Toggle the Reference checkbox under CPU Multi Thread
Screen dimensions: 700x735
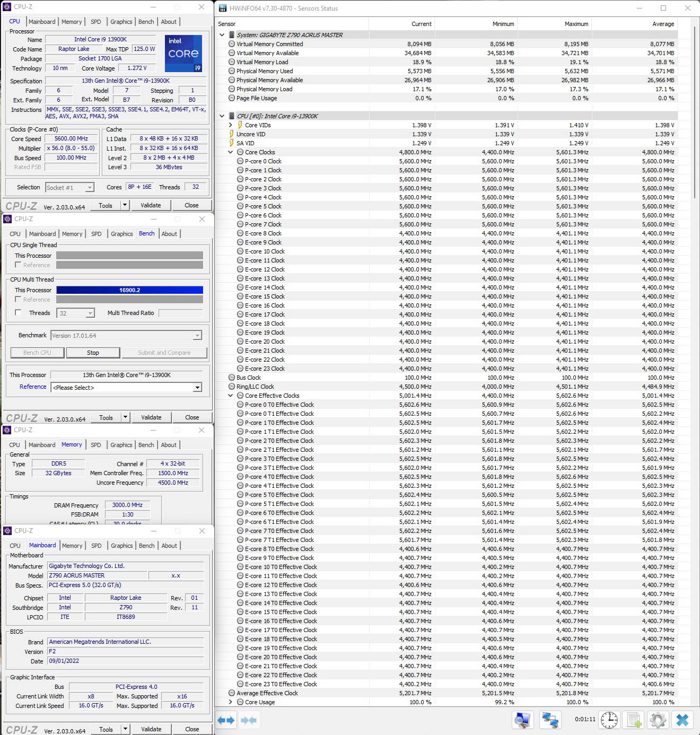click(x=18, y=299)
